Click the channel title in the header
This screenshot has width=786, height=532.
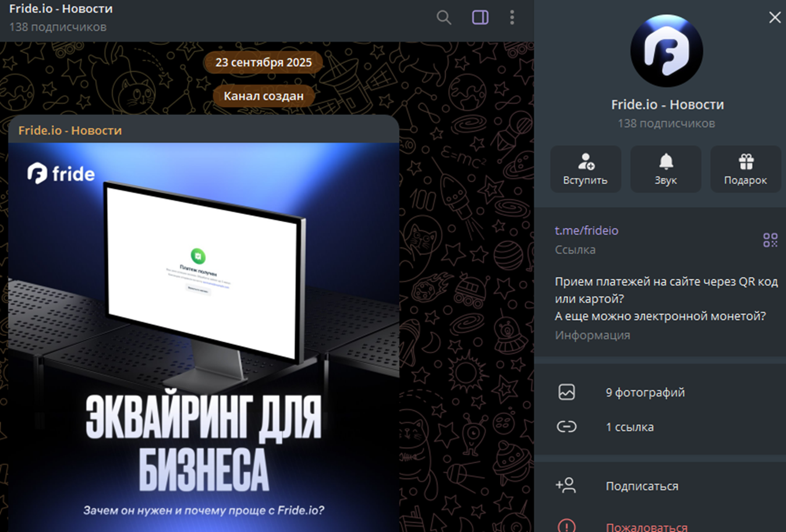point(61,9)
